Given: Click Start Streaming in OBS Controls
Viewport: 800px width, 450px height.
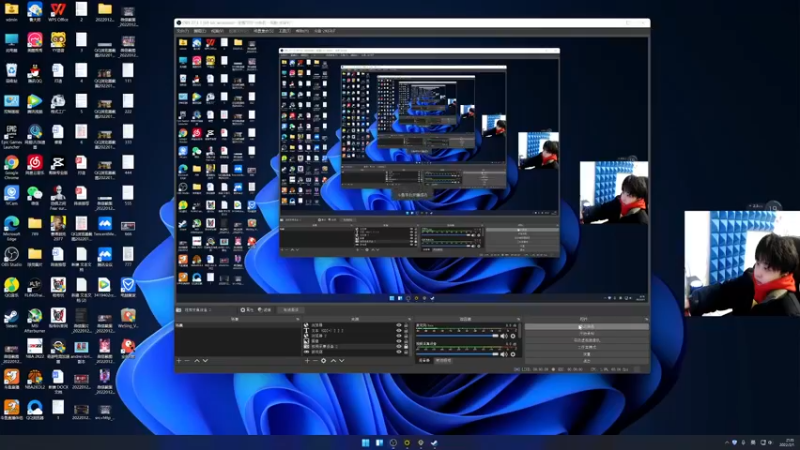Looking at the screenshot, I should click(x=587, y=327).
